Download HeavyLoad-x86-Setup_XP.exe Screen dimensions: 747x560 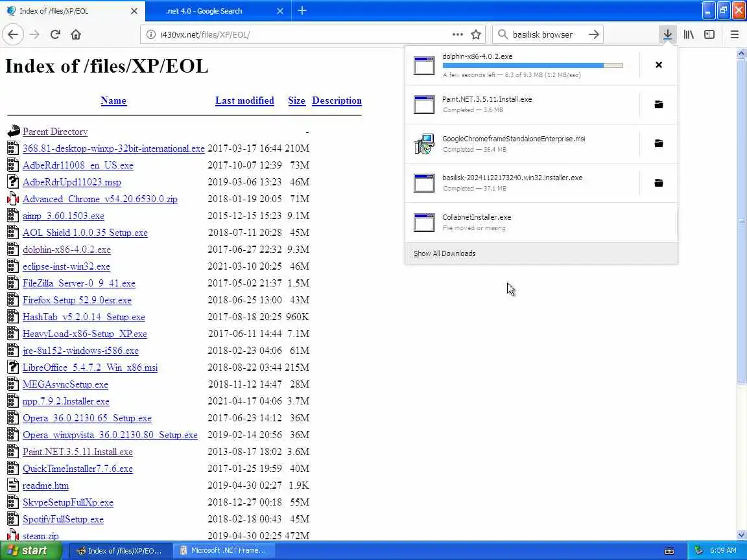coord(85,334)
